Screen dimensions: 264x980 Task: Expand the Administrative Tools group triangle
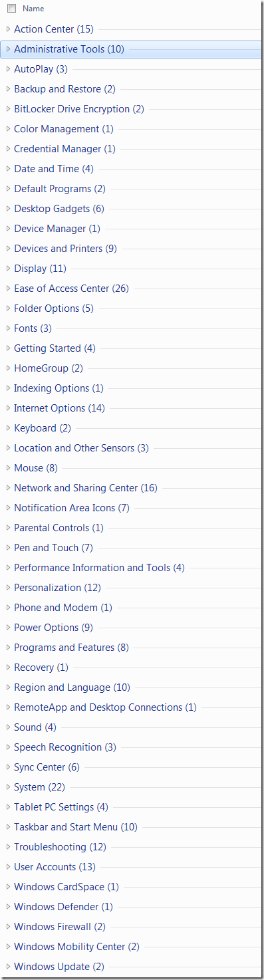click(8, 49)
